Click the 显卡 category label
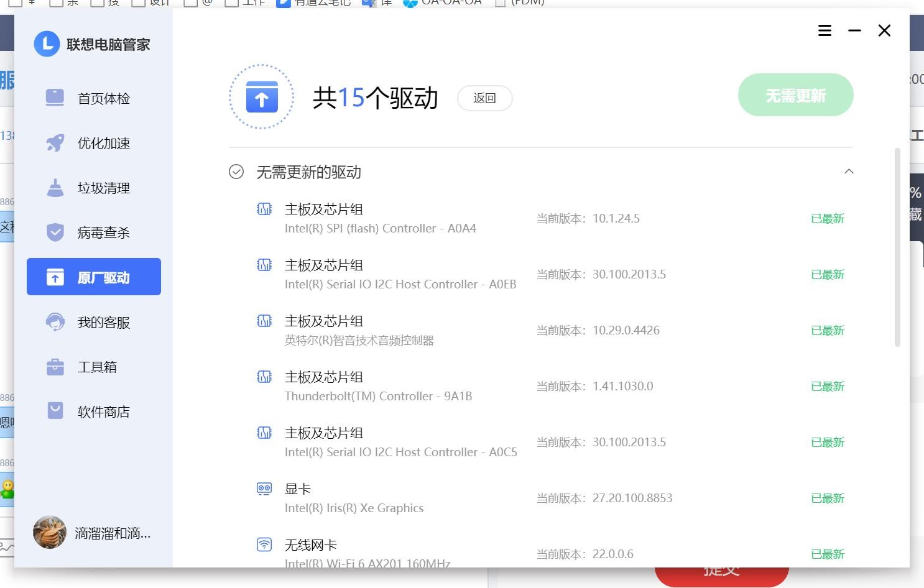This screenshot has width=924, height=588. 298,489
